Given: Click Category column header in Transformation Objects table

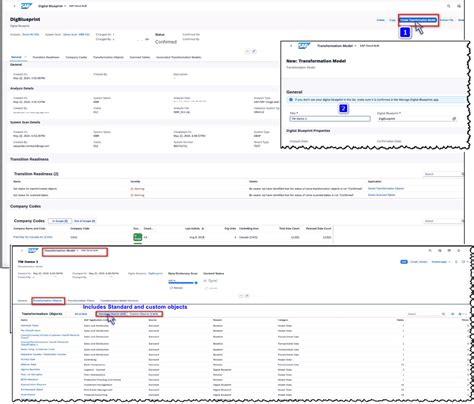Looking at the screenshot, I should point(283,320).
